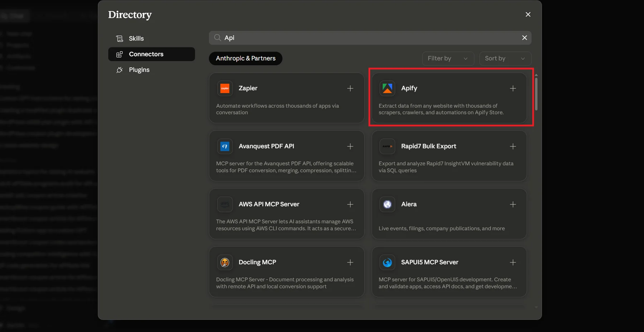Click the Docling MCP title text
The width and height of the screenshot is (644, 332).
[x=257, y=262]
